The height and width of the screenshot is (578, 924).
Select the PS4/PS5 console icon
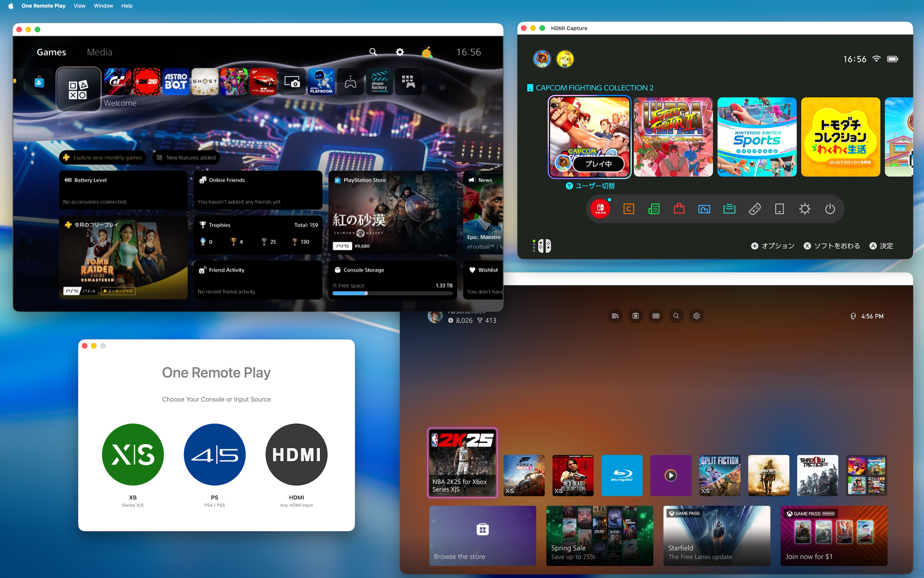click(x=215, y=454)
